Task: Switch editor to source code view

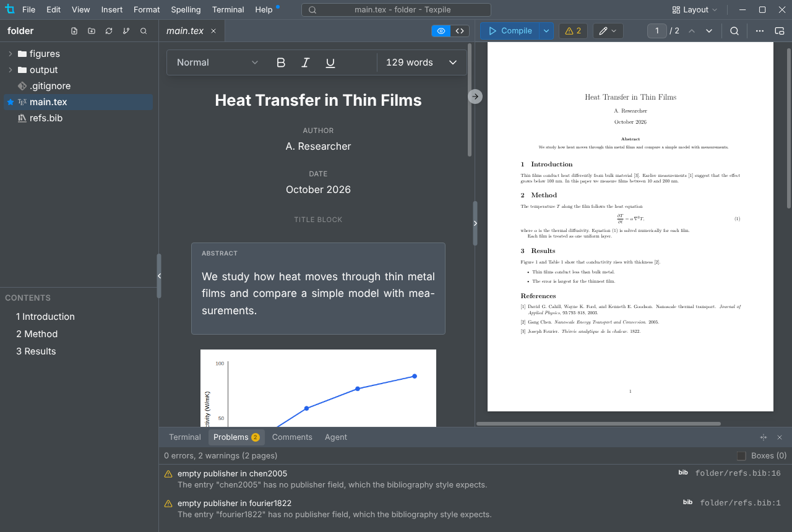Action: click(x=460, y=31)
